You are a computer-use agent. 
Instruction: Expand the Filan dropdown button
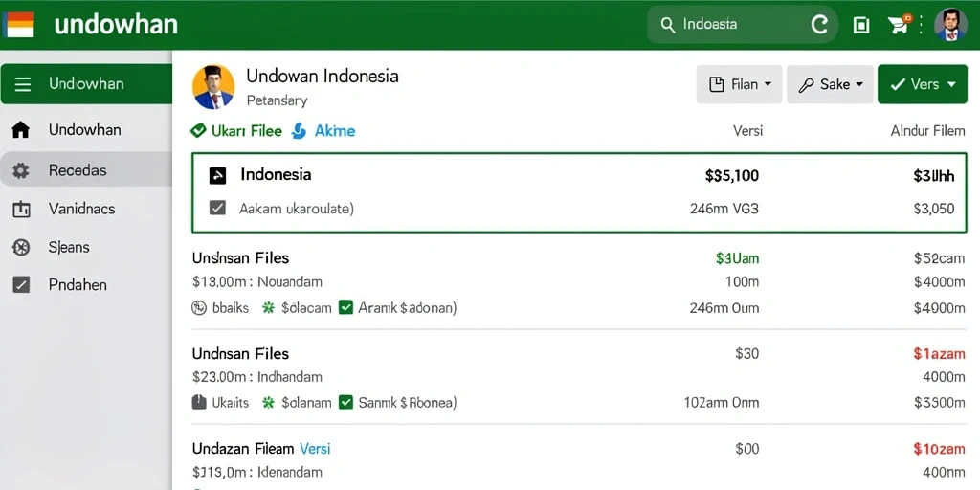(x=740, y=84)
